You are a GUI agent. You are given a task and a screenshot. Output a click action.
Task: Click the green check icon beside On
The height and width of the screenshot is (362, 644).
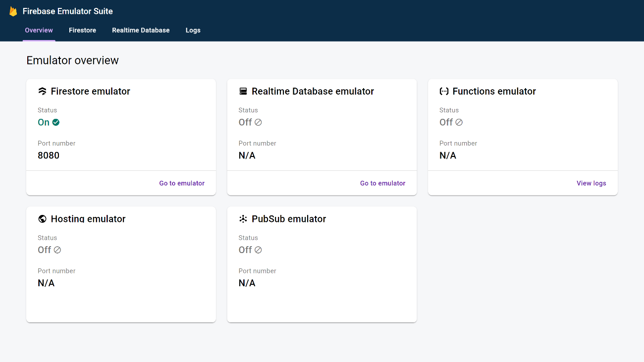point(56,122)
